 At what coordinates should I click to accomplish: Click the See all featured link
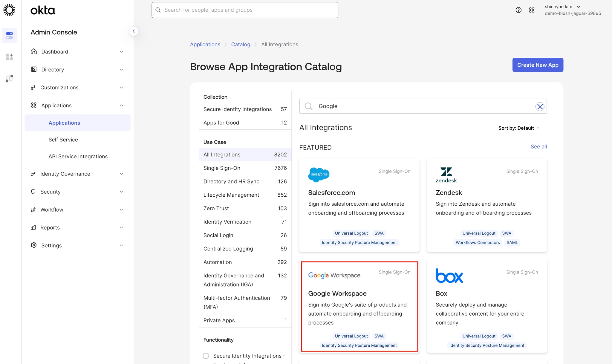coord(538,147)
